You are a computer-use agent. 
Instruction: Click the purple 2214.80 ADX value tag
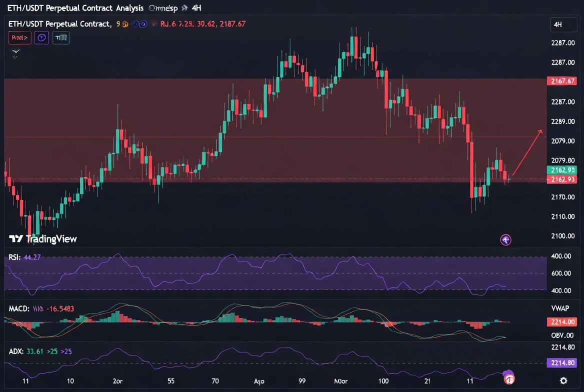(562, 363)
